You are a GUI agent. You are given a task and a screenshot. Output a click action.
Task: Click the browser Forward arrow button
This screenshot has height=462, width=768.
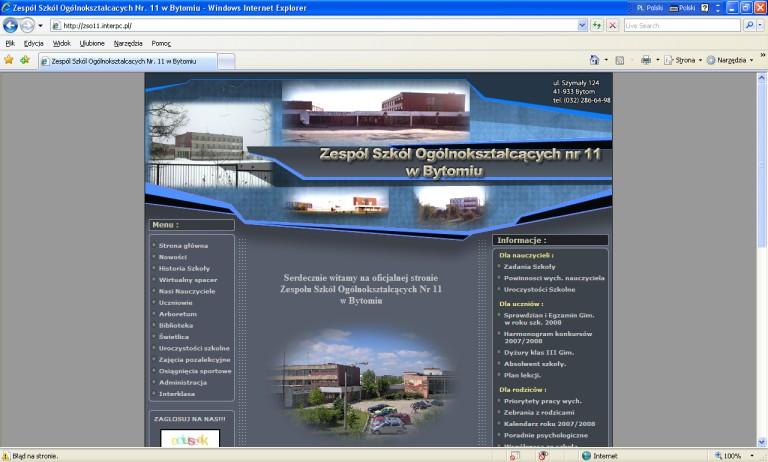27,25
